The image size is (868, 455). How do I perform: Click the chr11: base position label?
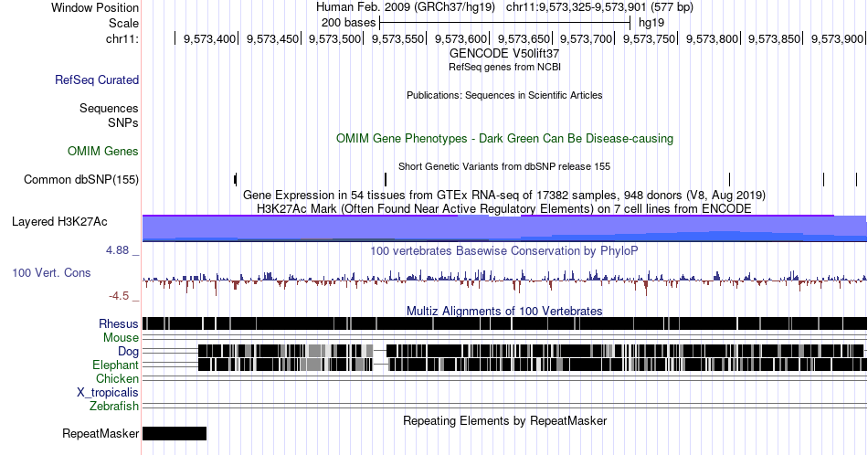pos(122,38)
